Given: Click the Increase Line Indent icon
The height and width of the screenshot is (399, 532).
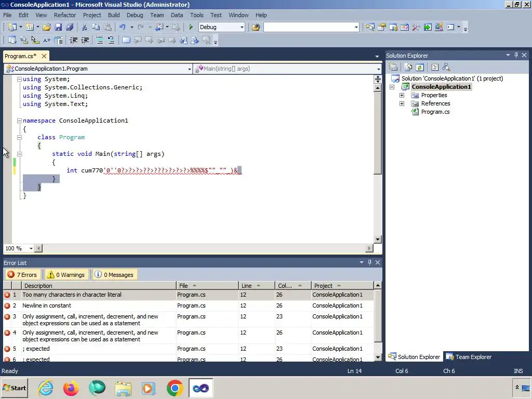Looking at the screenshot, I should (85, 41).
